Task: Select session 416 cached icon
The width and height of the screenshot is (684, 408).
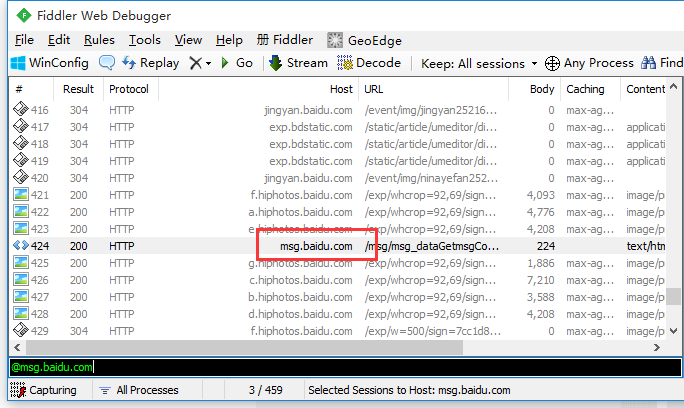Action: coord(21,109)
